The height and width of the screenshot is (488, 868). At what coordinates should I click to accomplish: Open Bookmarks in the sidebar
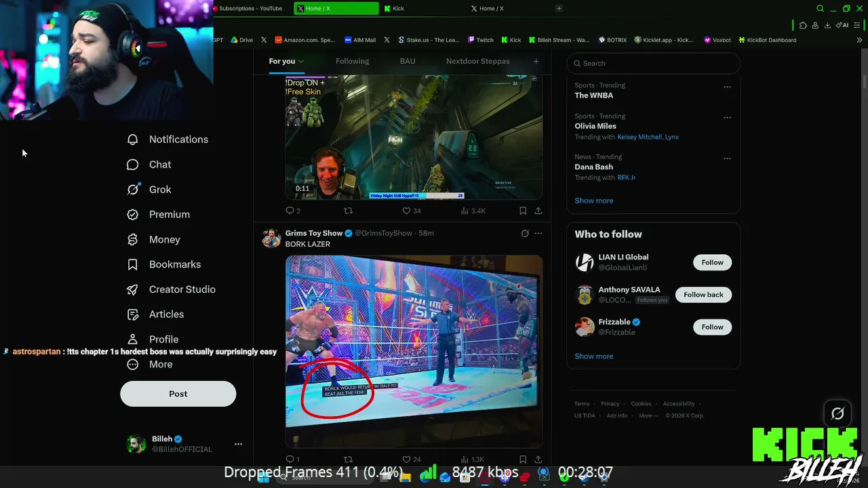coord(164,264)
